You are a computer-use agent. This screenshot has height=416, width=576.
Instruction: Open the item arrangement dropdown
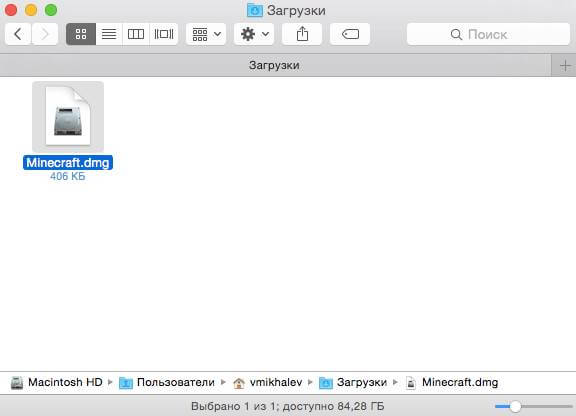click(x=206, y=34)
